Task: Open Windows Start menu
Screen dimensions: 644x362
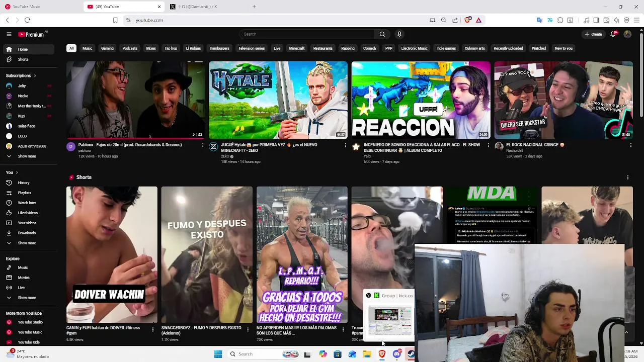Action: pyautogui.click(x=218, y=354)
